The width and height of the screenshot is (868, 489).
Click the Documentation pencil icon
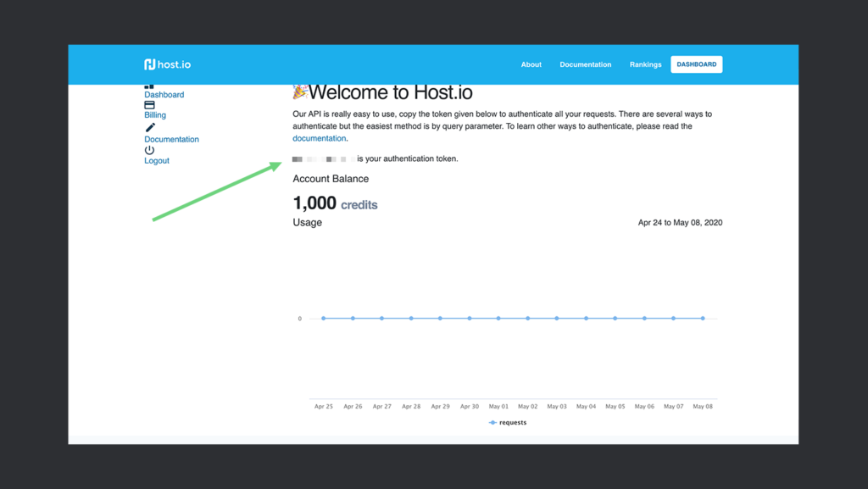coord(149,126)
